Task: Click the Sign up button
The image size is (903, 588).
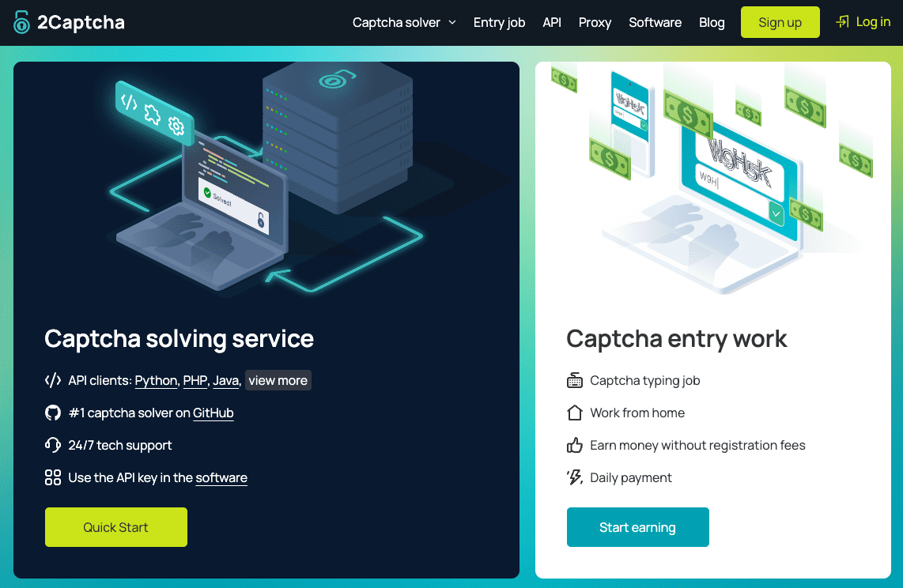Action: click(780, 22)
